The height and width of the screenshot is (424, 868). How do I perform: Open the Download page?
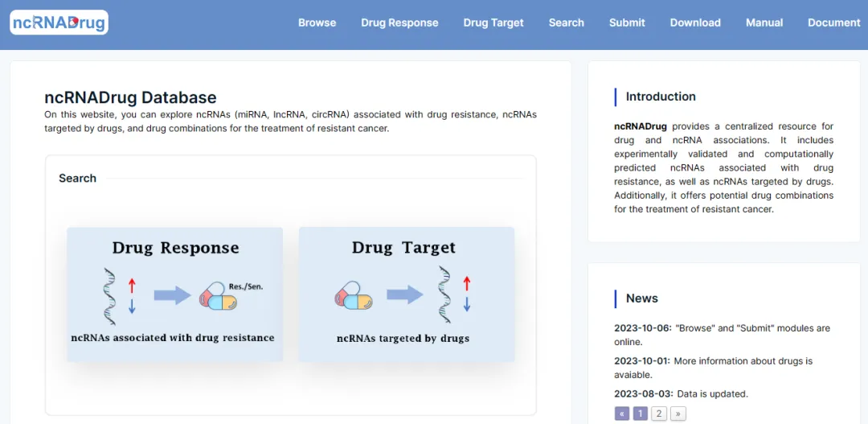pos(695,23)
